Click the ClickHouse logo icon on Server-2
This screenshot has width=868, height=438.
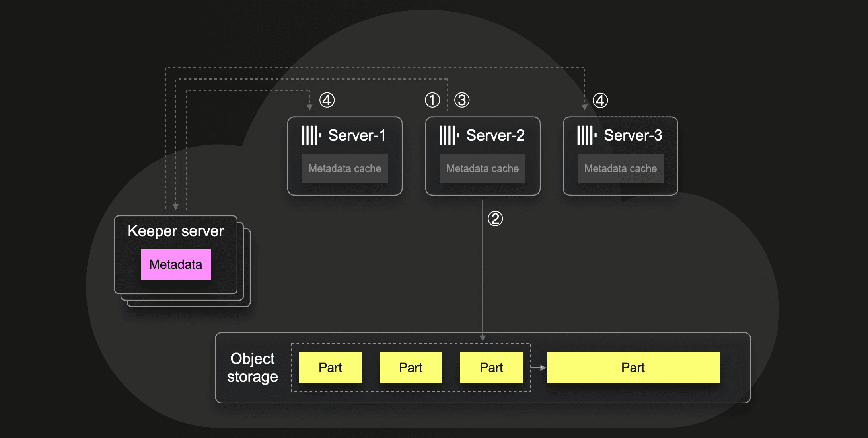(449, 135)
